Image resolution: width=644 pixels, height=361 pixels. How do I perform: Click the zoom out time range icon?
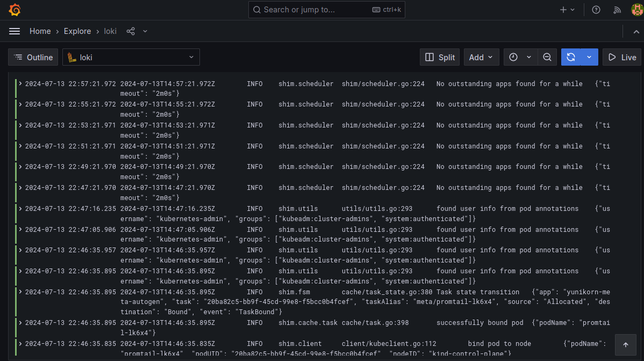547,57
